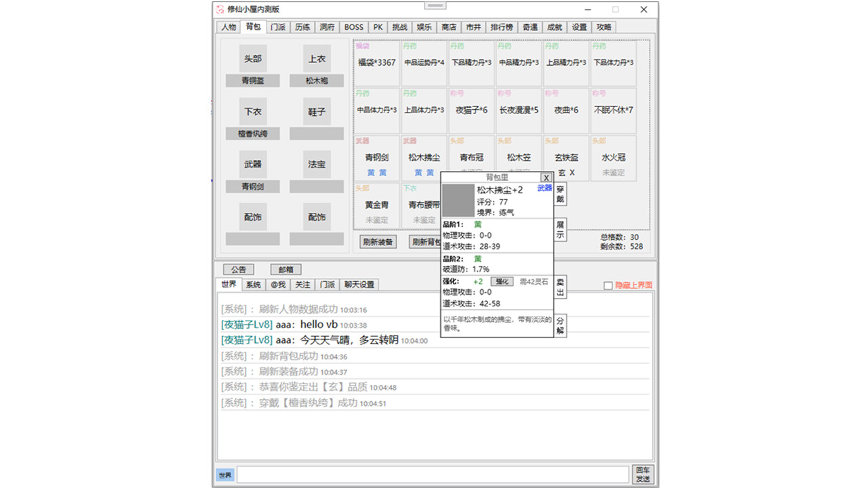The image size is (868, 488).
Task: Click the 穿戴 equip button
Action: (559, 195)
